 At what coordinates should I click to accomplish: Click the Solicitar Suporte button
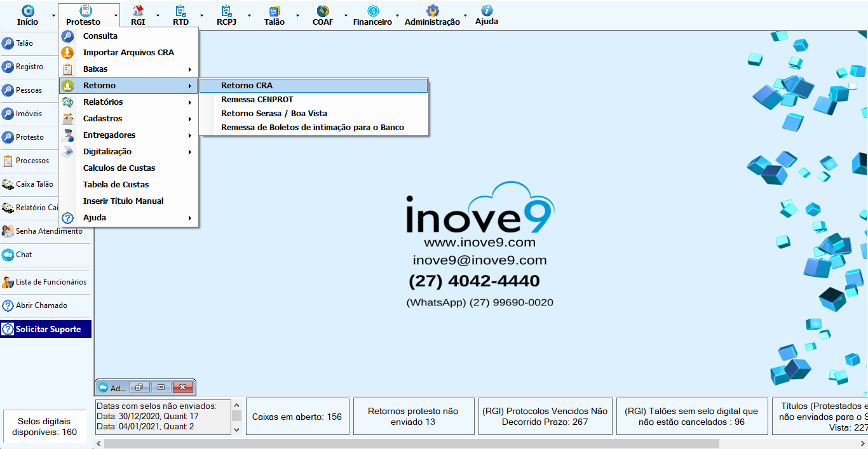(46, 329)
